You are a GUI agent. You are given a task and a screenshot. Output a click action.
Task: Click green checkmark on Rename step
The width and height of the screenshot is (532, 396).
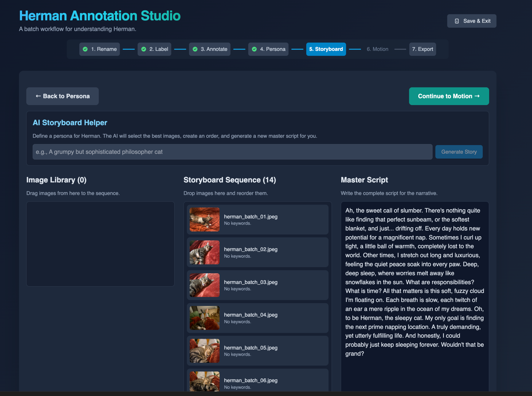click(85, 49)
